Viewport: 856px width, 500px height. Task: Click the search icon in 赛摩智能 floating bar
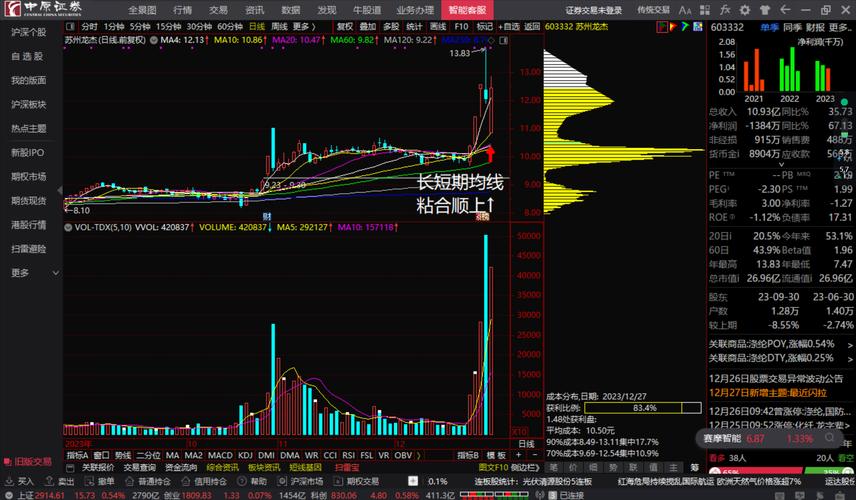click(x=830, y=438)
